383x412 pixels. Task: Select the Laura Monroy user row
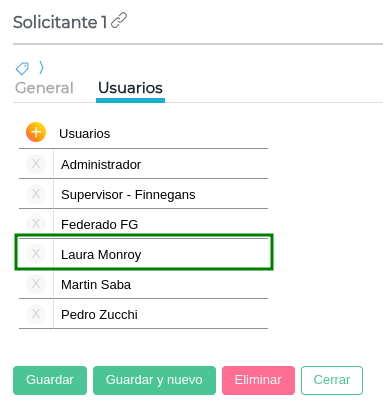point(144,253)
